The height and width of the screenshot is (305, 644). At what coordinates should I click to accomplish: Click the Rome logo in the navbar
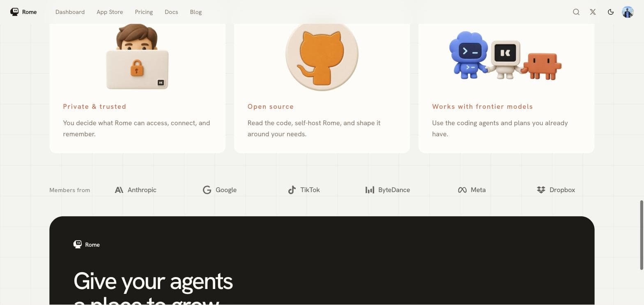point(23,12)
